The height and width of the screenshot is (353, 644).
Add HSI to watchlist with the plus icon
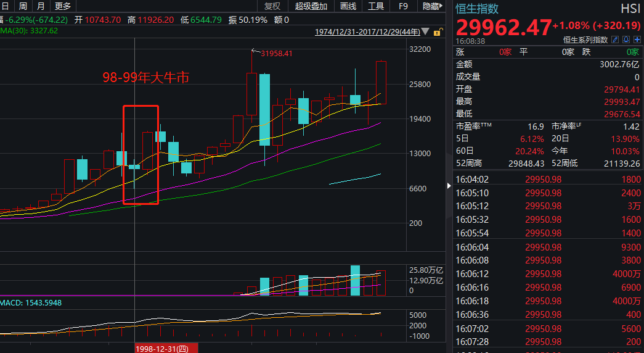[637, 39]
